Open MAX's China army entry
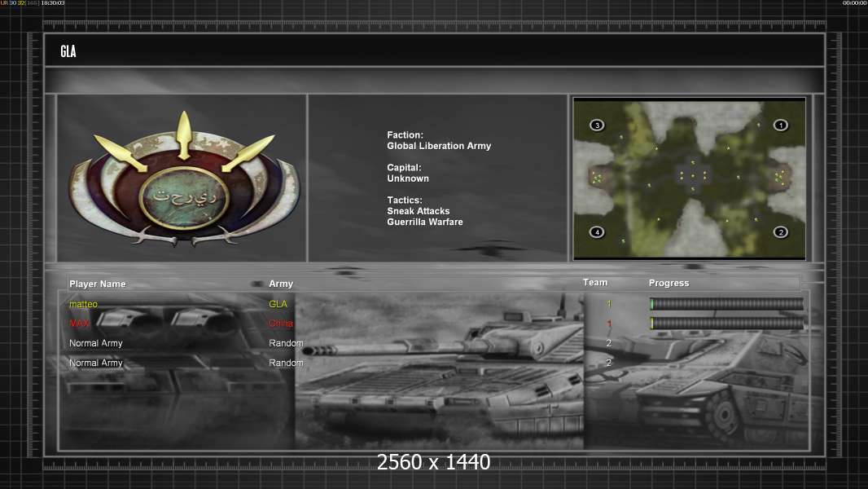 click(x=281, y=324)
